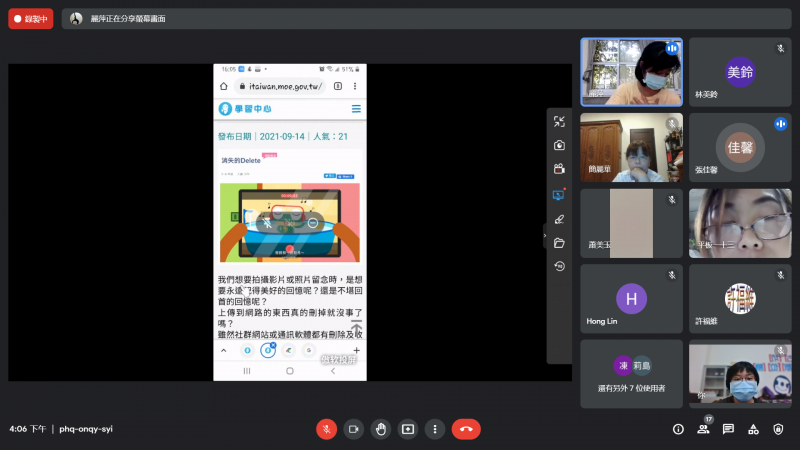The image size is (800, 450).
Task: Click the camera screenshot icon in side toolbar
Action: tap(559, 145)
